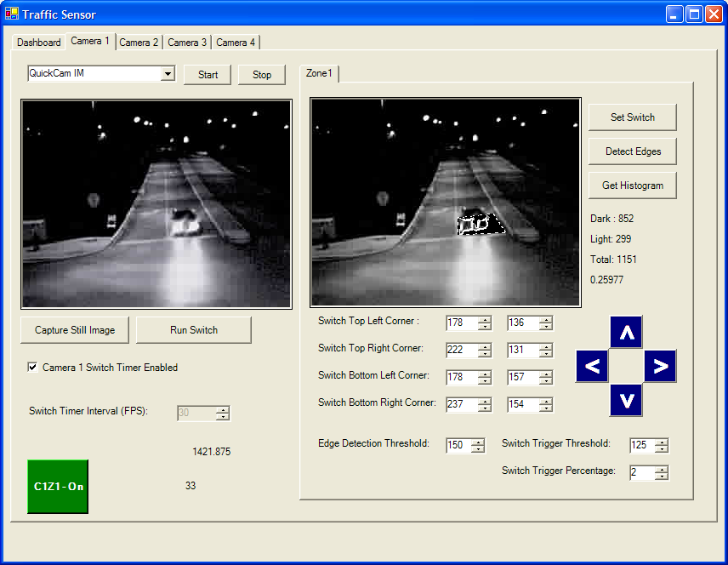The image size is (728, 565).
Task: Click Capture Still Image button
Action: (x=75, y=330)
